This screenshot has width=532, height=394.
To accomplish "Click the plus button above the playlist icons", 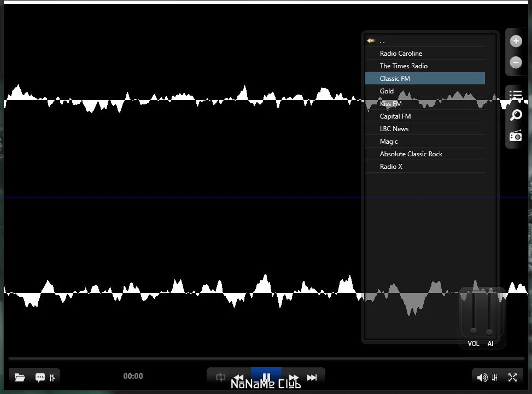I will 516,42.
